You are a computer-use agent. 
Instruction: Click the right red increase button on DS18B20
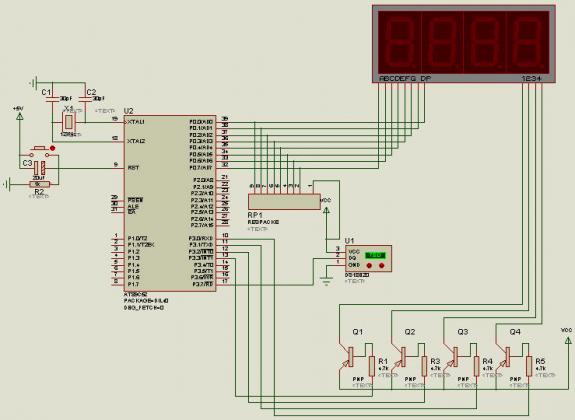[382, 265]
